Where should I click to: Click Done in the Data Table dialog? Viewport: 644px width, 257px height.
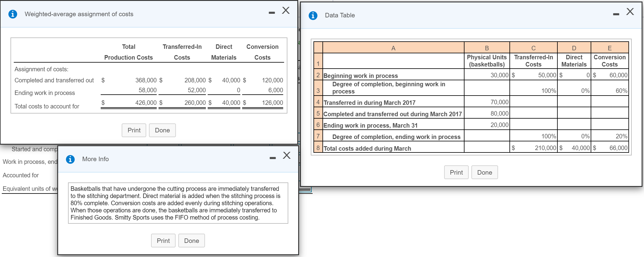tap(485, 172)
